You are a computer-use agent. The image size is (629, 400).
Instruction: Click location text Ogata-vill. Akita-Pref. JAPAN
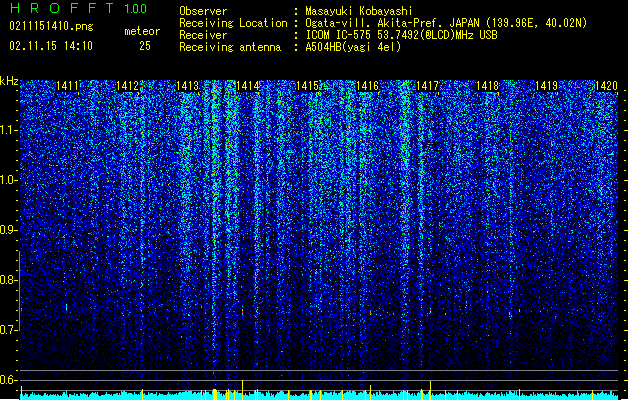392,23
